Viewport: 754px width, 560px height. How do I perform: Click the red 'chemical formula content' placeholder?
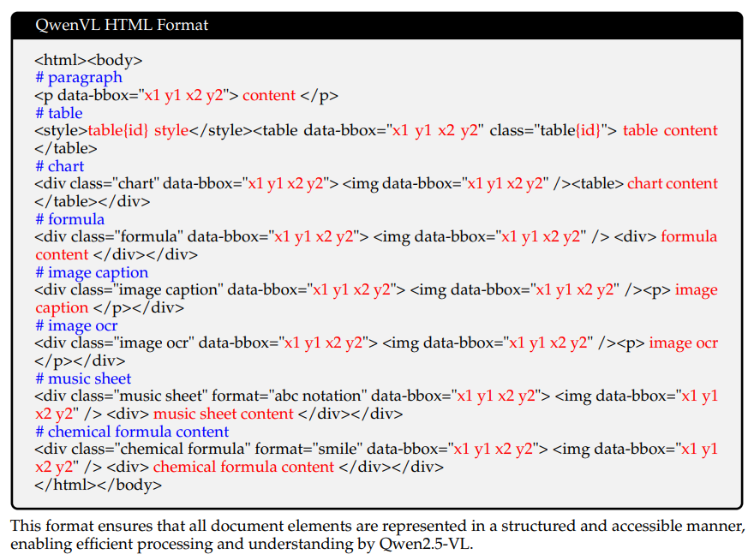coord(243,467)
